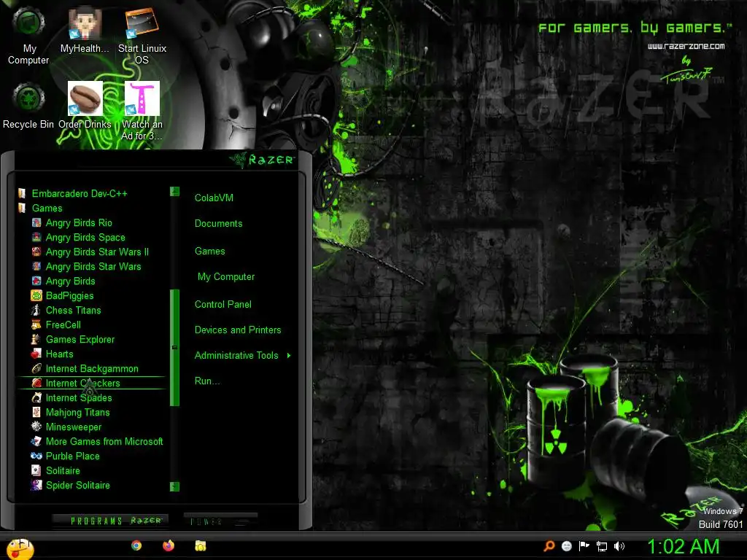
Task: Click the volume speaker tray icon
Action: (619, 546)
